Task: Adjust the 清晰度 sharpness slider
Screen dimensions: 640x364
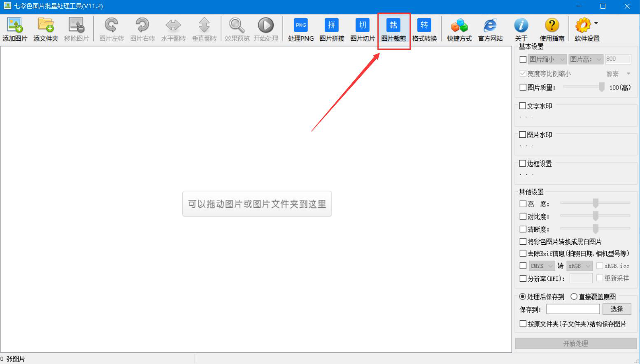Action: [x=595, y=229]
